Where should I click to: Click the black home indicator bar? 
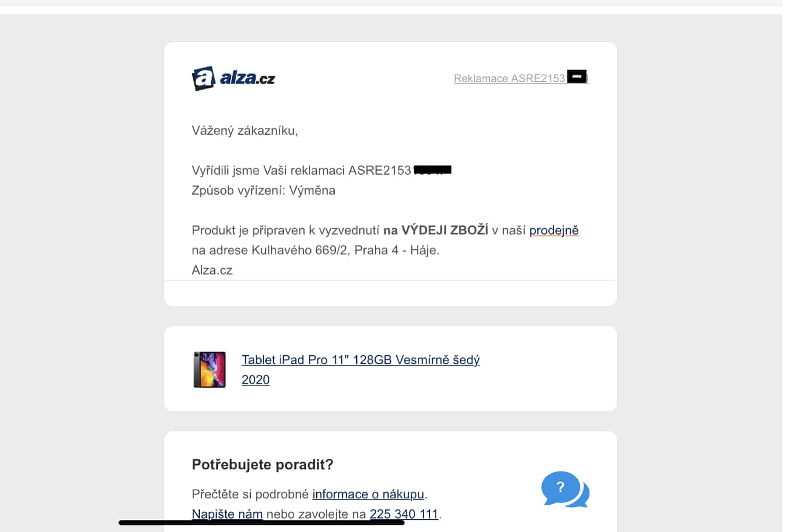[261, 523]
